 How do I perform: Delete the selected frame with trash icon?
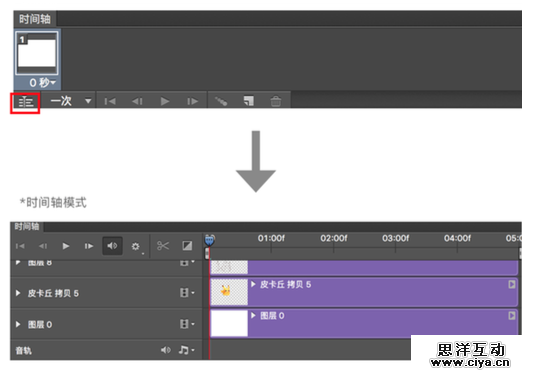[276, 101]
